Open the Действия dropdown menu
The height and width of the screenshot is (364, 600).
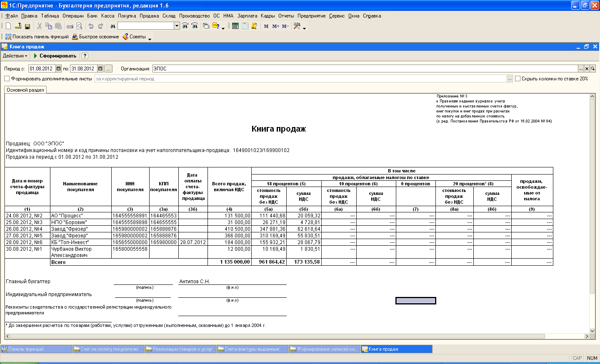15,56
